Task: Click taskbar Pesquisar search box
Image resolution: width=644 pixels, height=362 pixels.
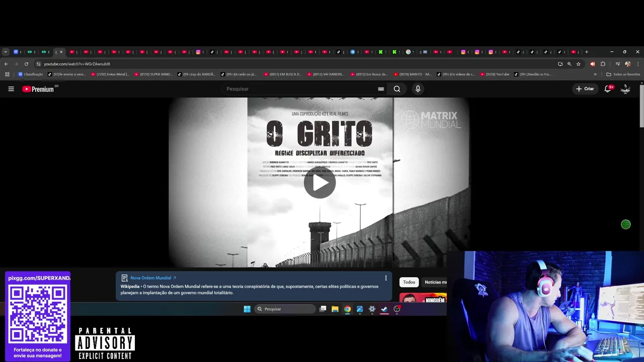Action: 285,309
